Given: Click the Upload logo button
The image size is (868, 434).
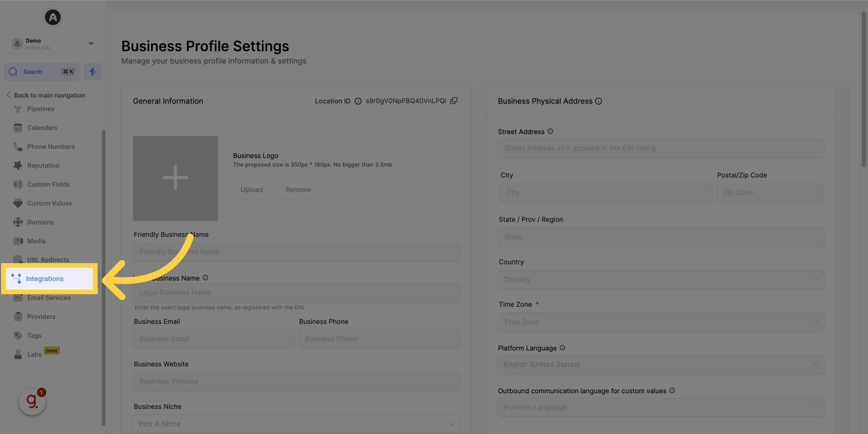Looking at the screenshot, I should coord(252,190).
